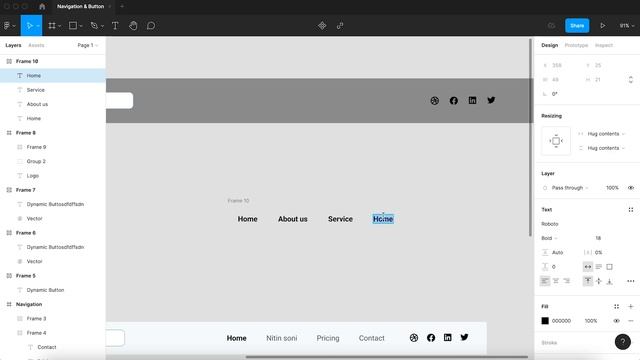Select the Move tool
The image size is (640, 360).
click(29, 26)
